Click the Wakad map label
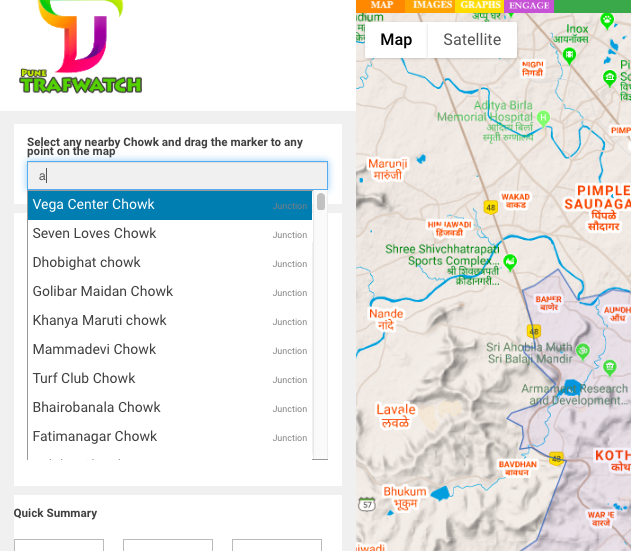This screenshot has width=631, height=551. click(516, 200)
